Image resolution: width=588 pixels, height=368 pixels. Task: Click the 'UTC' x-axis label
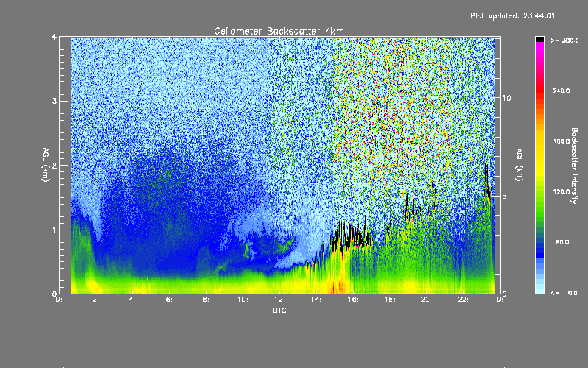pyautogui.click(x=279, y=310)
